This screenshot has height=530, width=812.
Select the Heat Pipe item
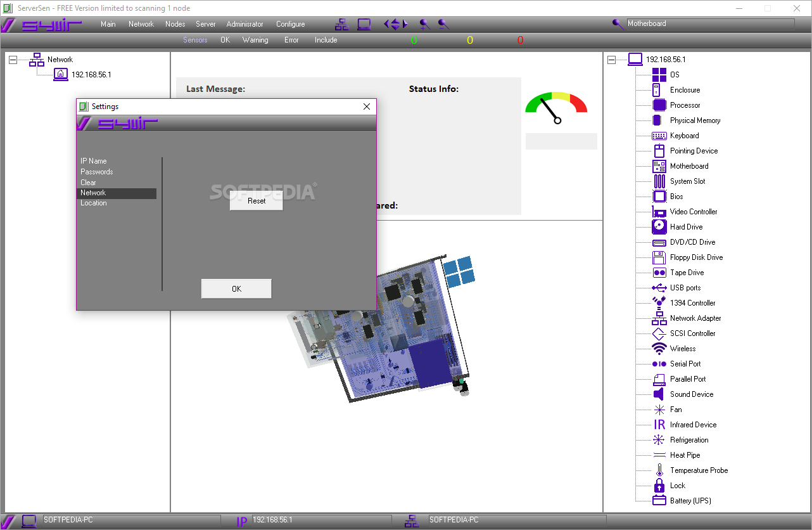(685, 455)
